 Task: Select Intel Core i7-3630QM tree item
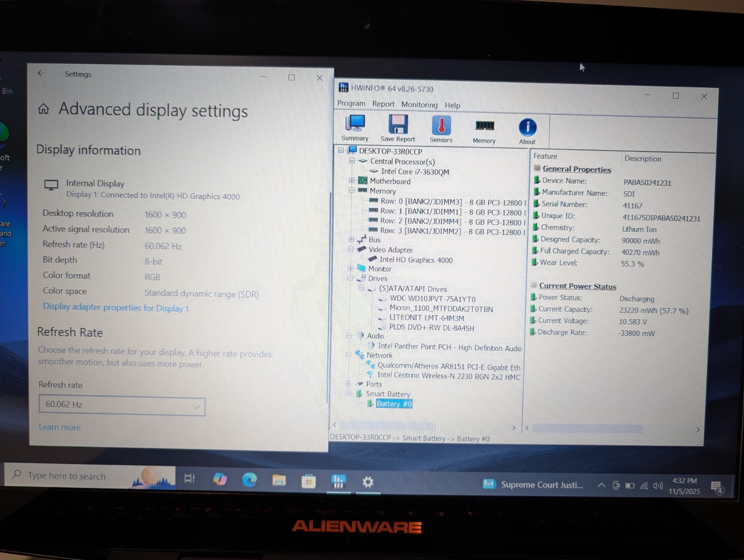pyautogui.click(x=415, y=172)
